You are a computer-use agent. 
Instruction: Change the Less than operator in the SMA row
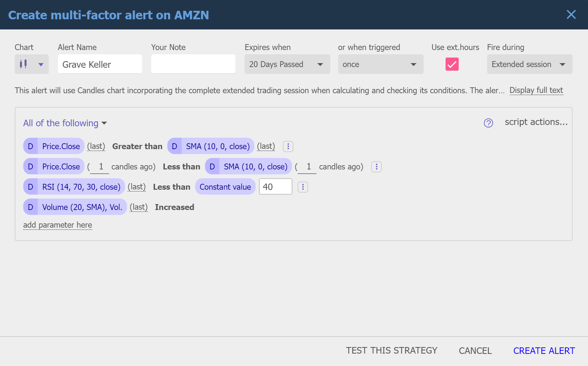(x=181, y=166)
